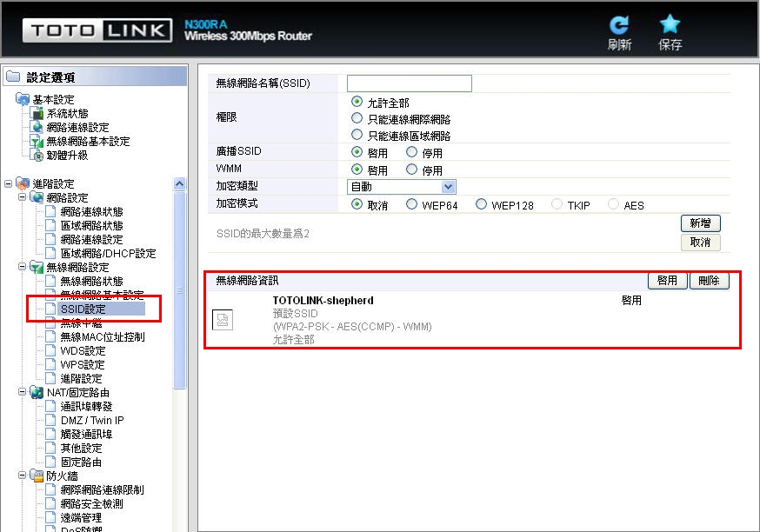Screen dimensions: 760x532
Task: Select the WEP64 encryption mode radio
Action: point(411,204)
